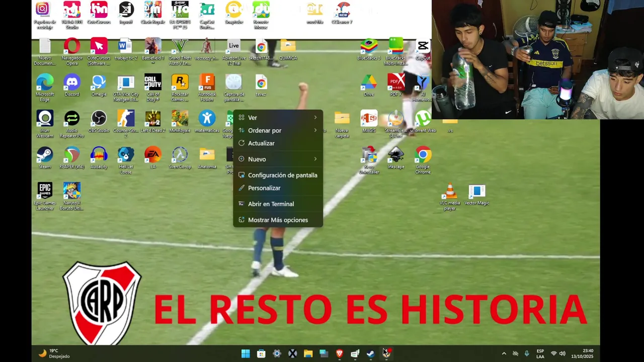This screenshot has width=644, height=362.
Task: Click the MAGIS desktop icon
Action: coord(369,122)
